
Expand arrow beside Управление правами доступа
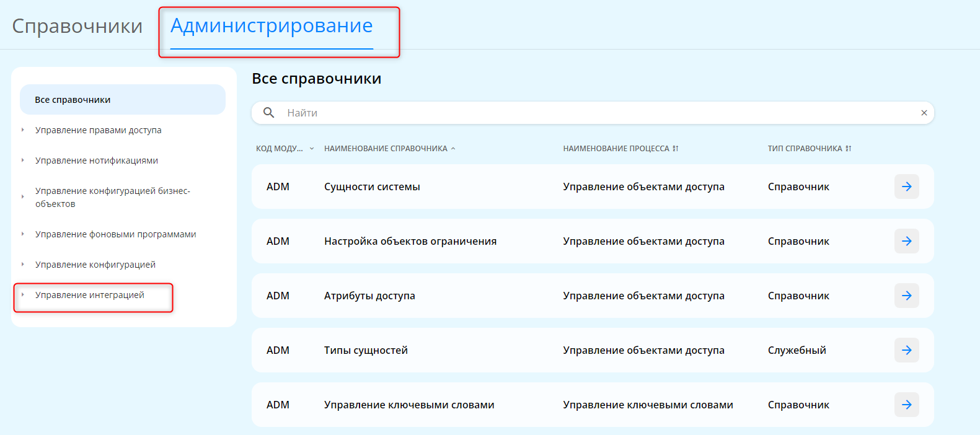(23, 130)
